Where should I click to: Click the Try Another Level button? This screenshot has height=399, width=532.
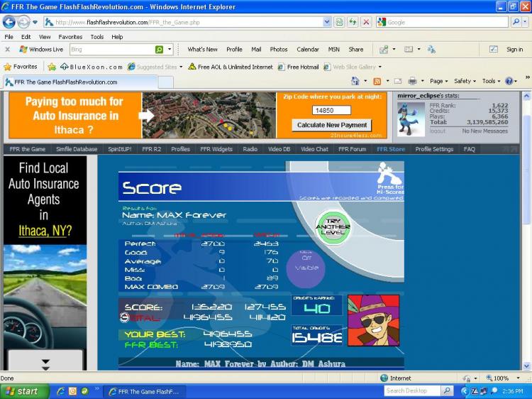333,227
